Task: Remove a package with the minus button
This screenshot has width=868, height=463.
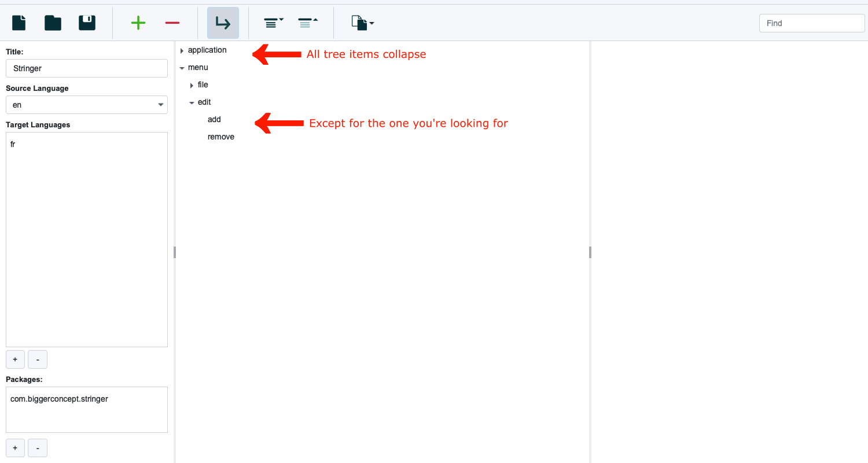Action: click(x=38, y=448)
